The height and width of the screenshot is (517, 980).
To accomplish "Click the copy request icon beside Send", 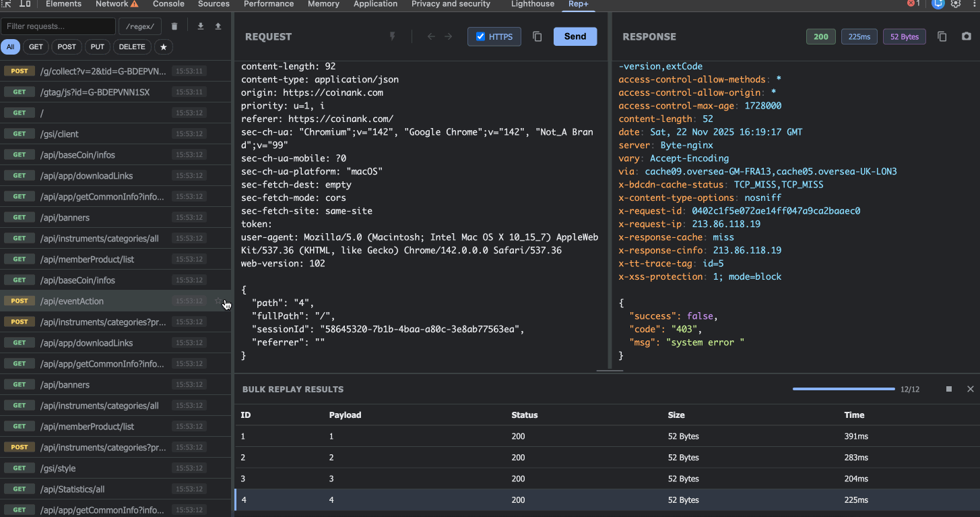I will click(x=537, y=36).
